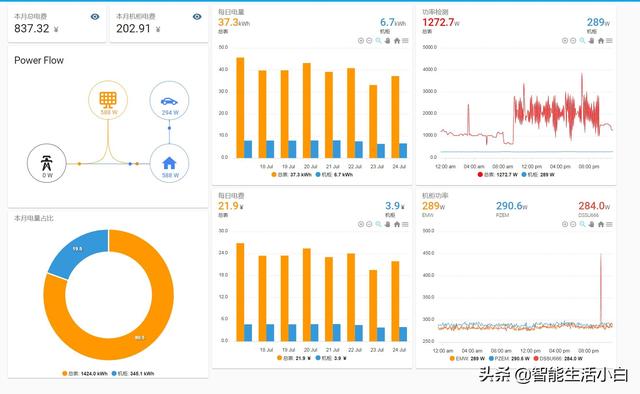Toggle eye icon on the 202.91 ¥ card
Image resolution: width=640 pixels, height=394 pixels.
[x=197, y=17]
